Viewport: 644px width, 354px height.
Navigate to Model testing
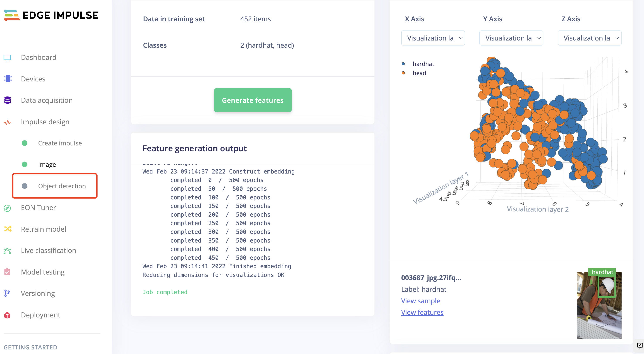[x=43, y=272]
